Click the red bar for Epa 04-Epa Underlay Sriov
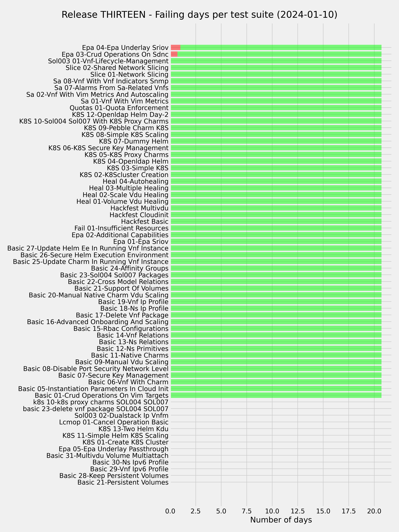 click(176, 47)
